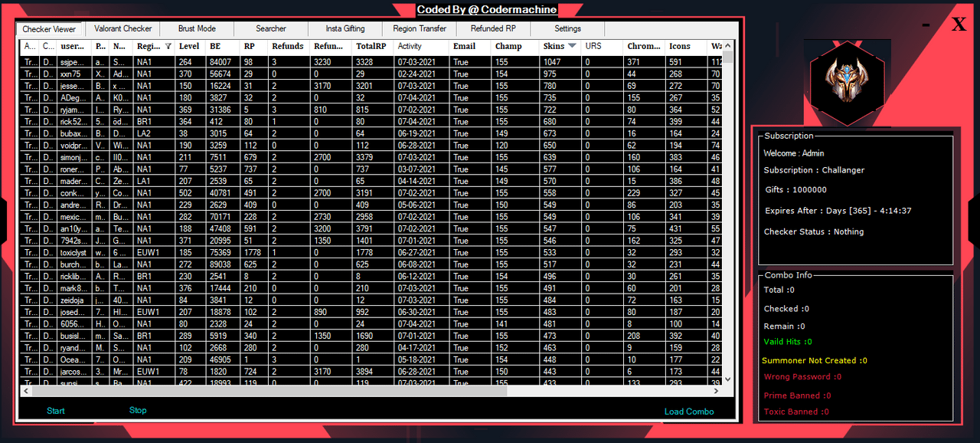Click the Coded By @ Codermachine title

[487, 10]
